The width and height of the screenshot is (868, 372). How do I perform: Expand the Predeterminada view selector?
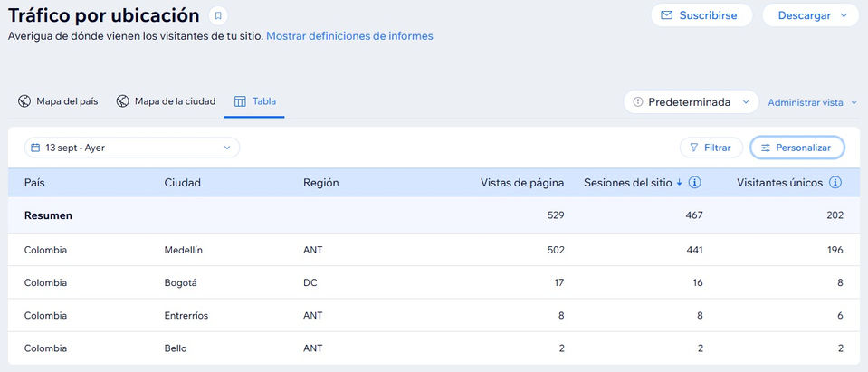(x=691, y=102)
